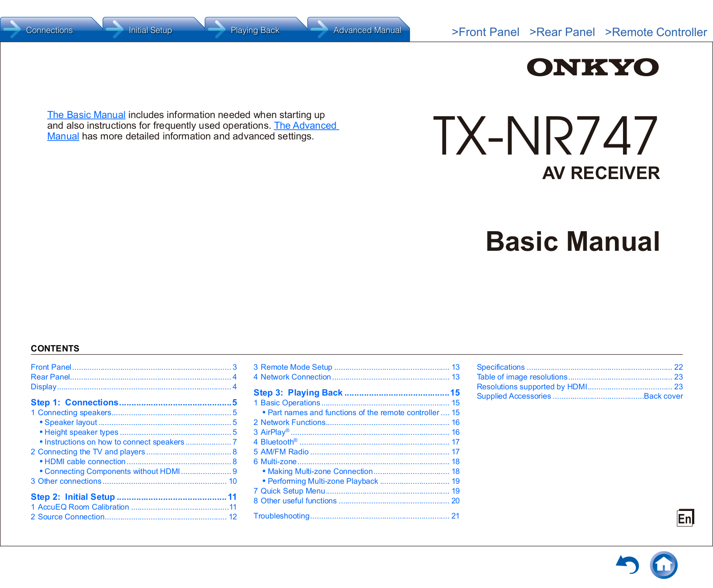The image size is (713, 588).
Task: Open Specifications contents entry
Action: tap(580, 367)
